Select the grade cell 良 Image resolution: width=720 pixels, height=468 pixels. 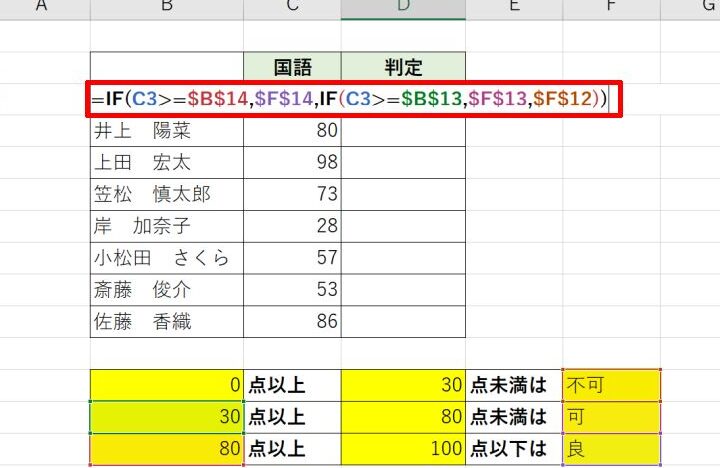tap(611, 449)
